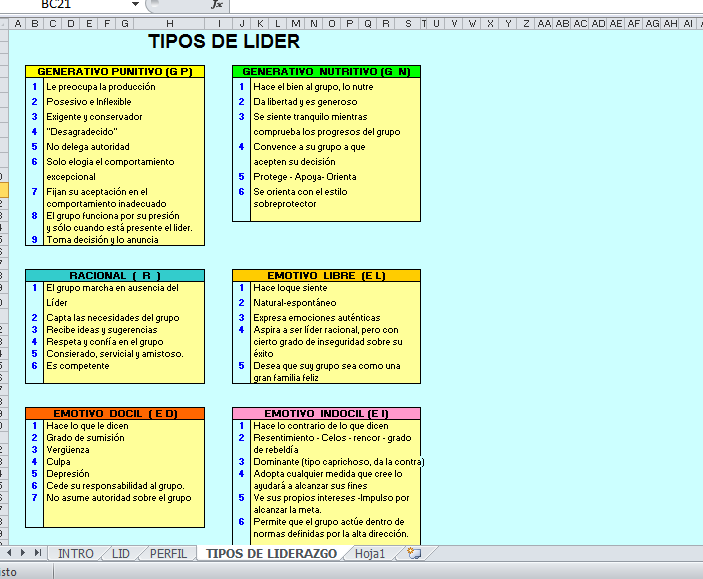Click cell 'Dominante (tipo caprichoso, da la contra)'
Viewport: 703px width, 579px height.
click(x=338, y=462)
